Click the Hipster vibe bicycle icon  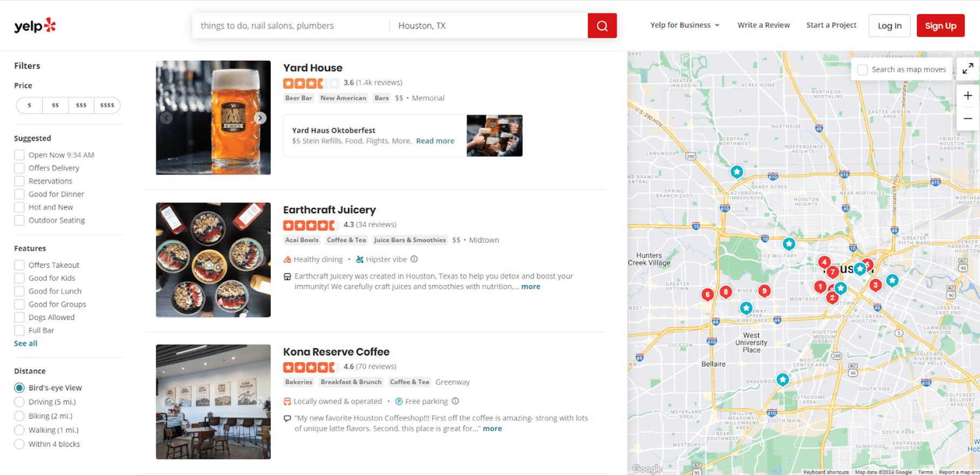pyautogui.click(x=360, y=260)
